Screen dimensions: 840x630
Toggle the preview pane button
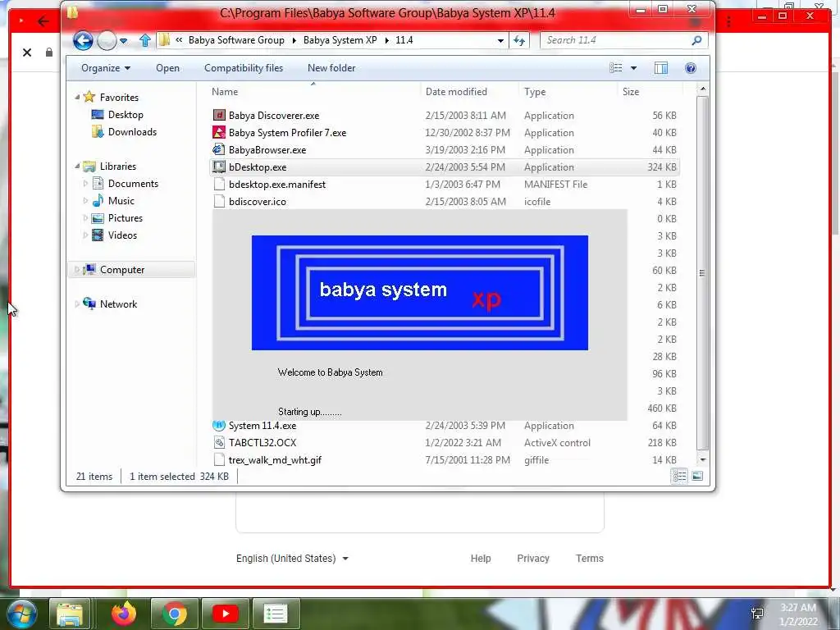click(x=661, y=68)
